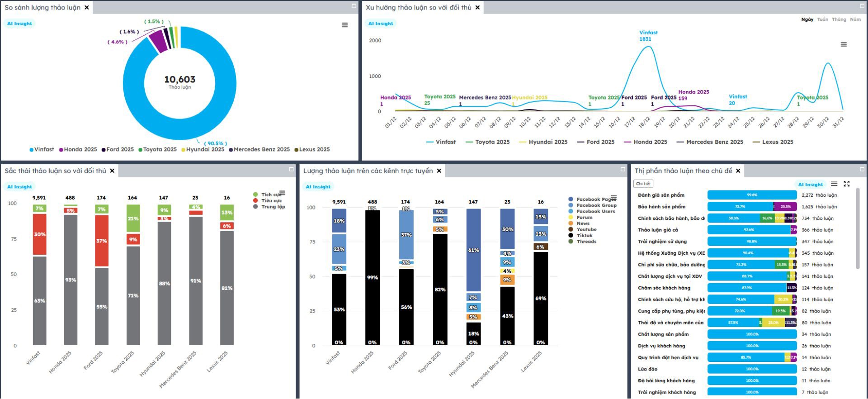Switch trend view to Năm
This screenshot has width=868, height=399.
point(855,19)
